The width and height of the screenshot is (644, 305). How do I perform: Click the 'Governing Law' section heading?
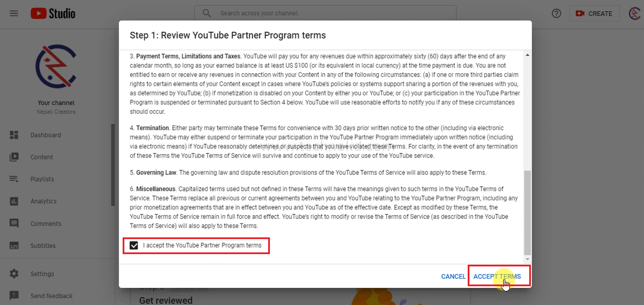(x=156, y=172)
